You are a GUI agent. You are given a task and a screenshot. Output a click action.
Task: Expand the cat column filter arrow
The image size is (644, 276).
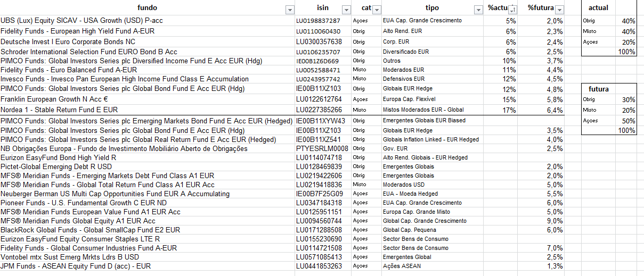tap(377, 10)
